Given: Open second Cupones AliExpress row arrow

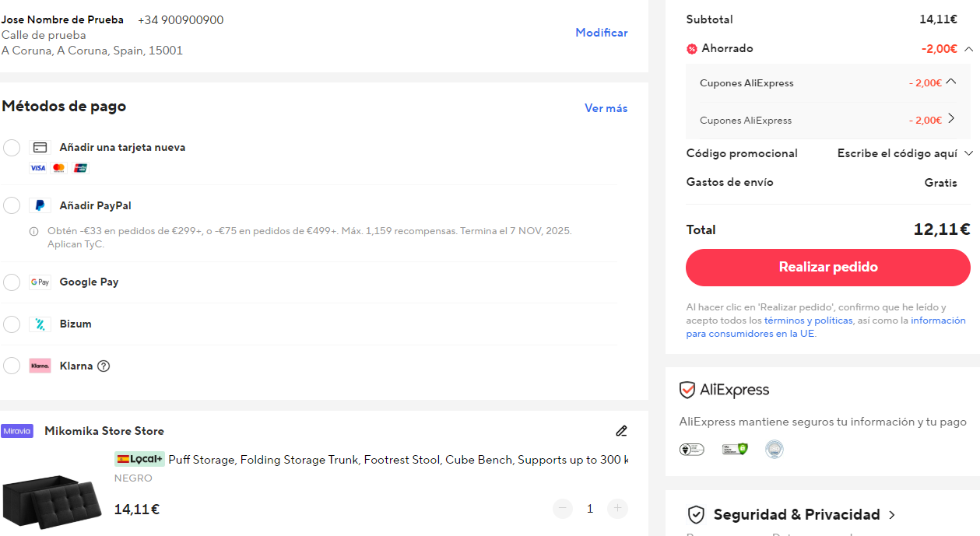Looking at the screenshot, I should 950,119.
